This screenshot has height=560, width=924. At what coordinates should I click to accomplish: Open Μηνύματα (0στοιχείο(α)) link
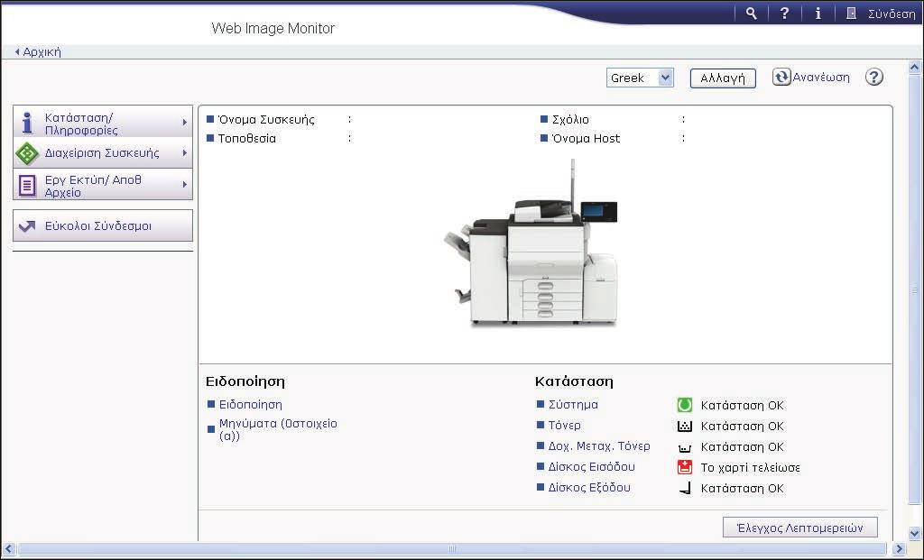pyautogui.click(x=278, y=429)
